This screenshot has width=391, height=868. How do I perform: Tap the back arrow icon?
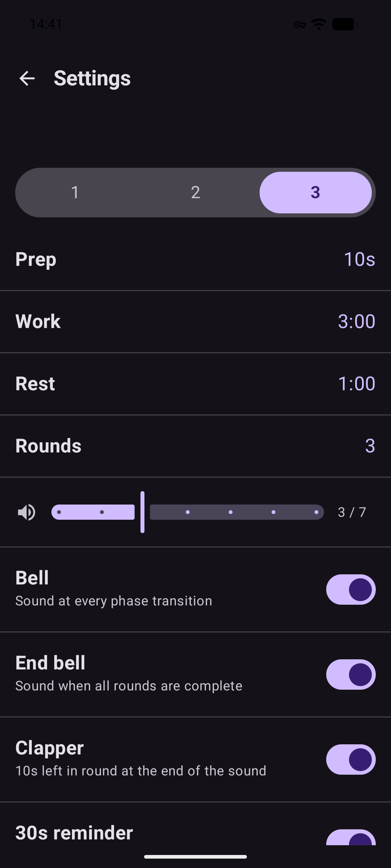(x=27, y=78)
